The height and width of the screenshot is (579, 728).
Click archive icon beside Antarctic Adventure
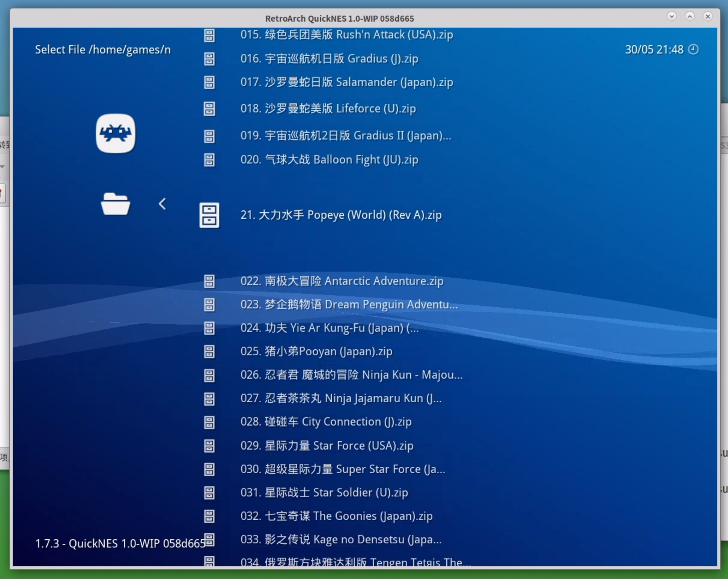(209, 281)
